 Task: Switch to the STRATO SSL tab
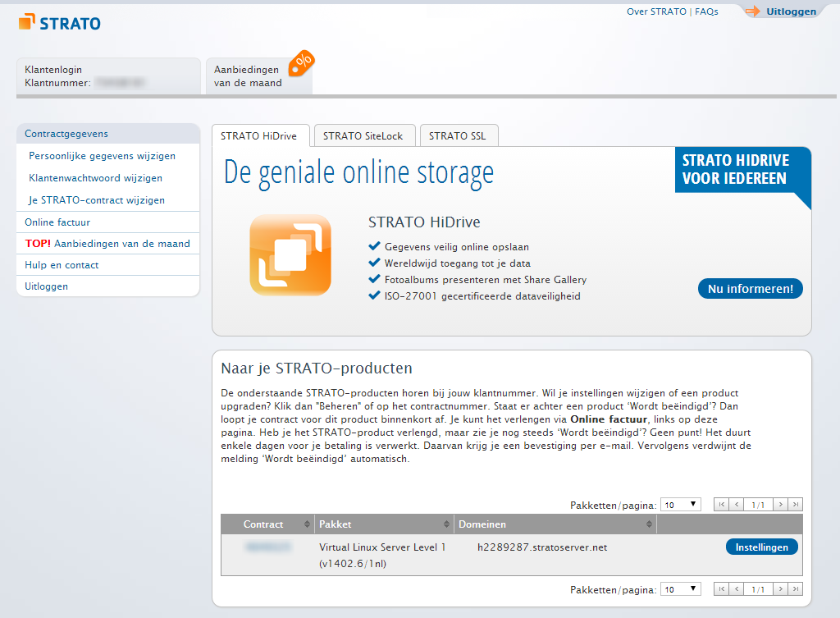click(x=458, y=136)
